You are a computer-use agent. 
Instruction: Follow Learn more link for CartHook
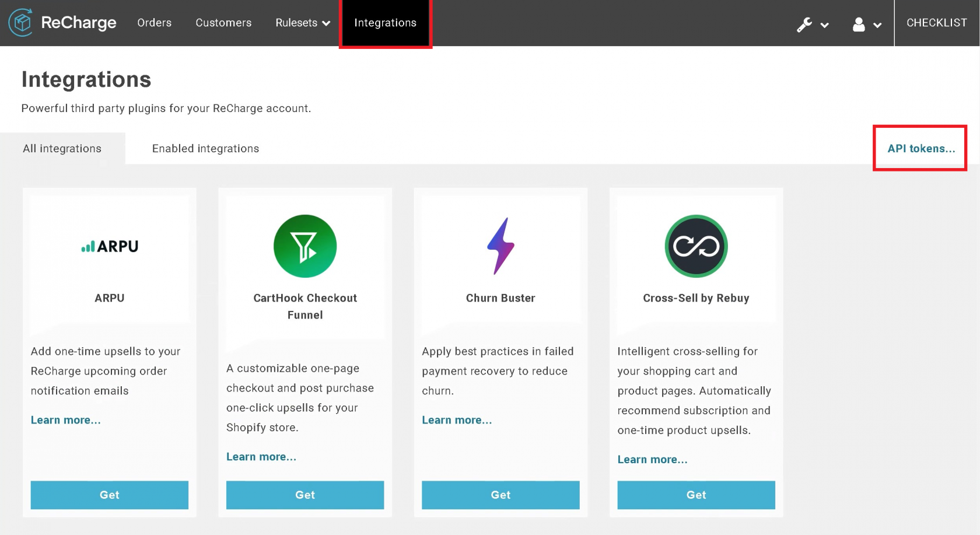pos(261,457)
